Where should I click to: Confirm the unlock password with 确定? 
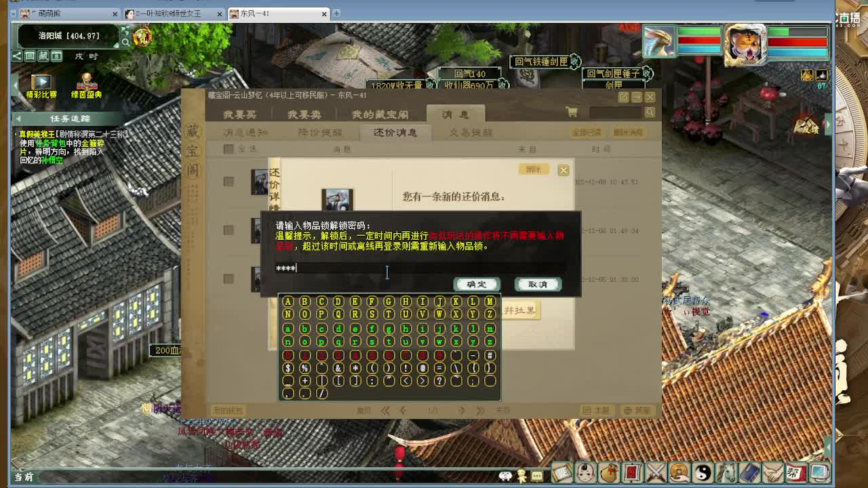[x=476, y=285]
